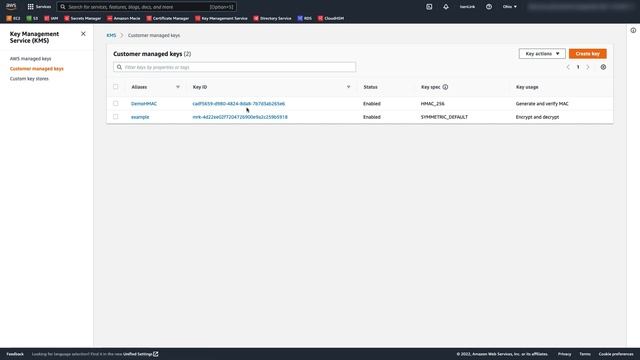Image resolution: width=640 pixels, height=360 pixels.
Task: Check the DemoHMAC key row checkbox
Action: pos(116,103)
